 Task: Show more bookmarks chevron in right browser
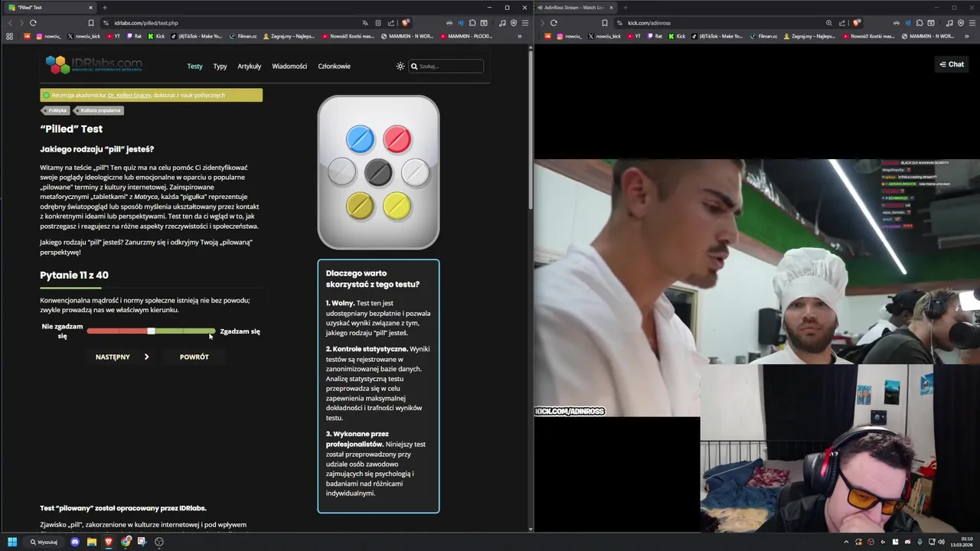tap(969, 36)
